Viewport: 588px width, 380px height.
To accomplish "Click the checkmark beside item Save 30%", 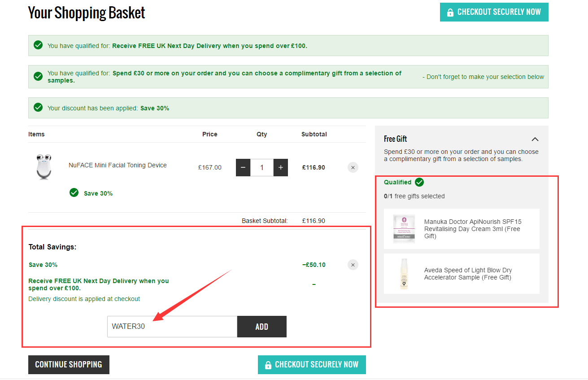I will coord(74,192).
